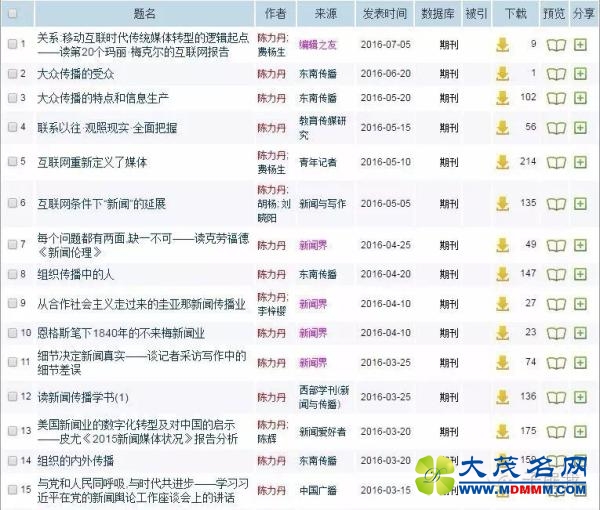Tick the checkbox for row 5 互联网重新定义了媒体
Viewport: 600px width, 510px height.
tap(12, 161)
